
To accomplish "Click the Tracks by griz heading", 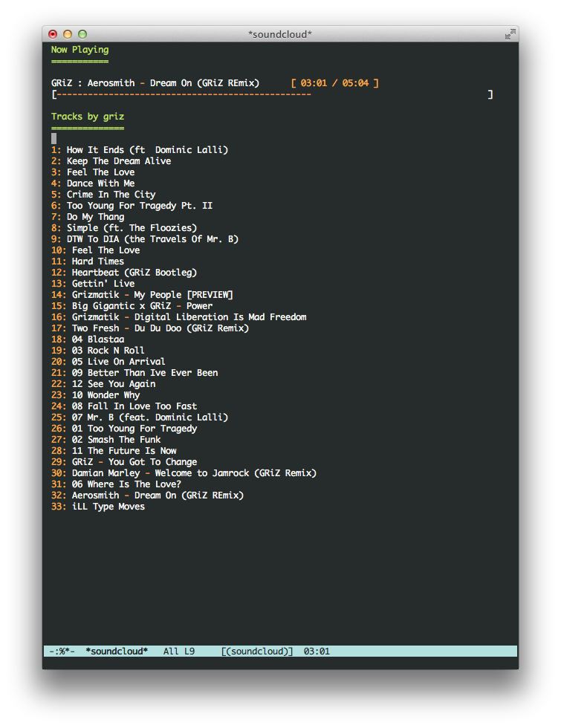I will 88,117.
